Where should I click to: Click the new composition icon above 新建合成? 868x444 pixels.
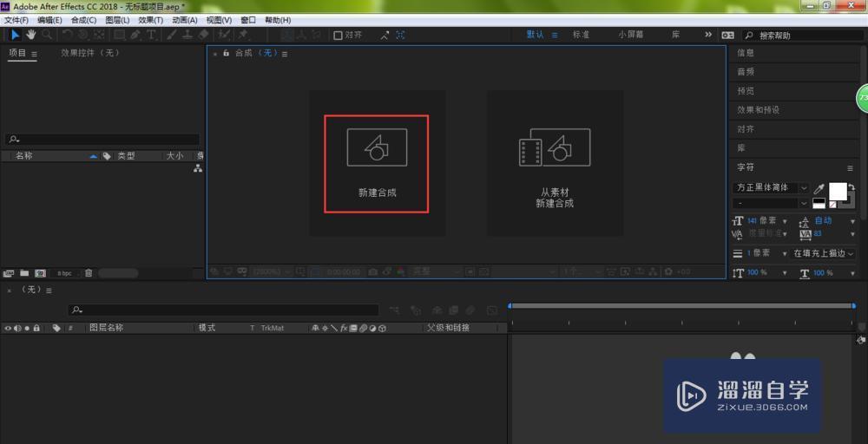(x=377, y=147)
